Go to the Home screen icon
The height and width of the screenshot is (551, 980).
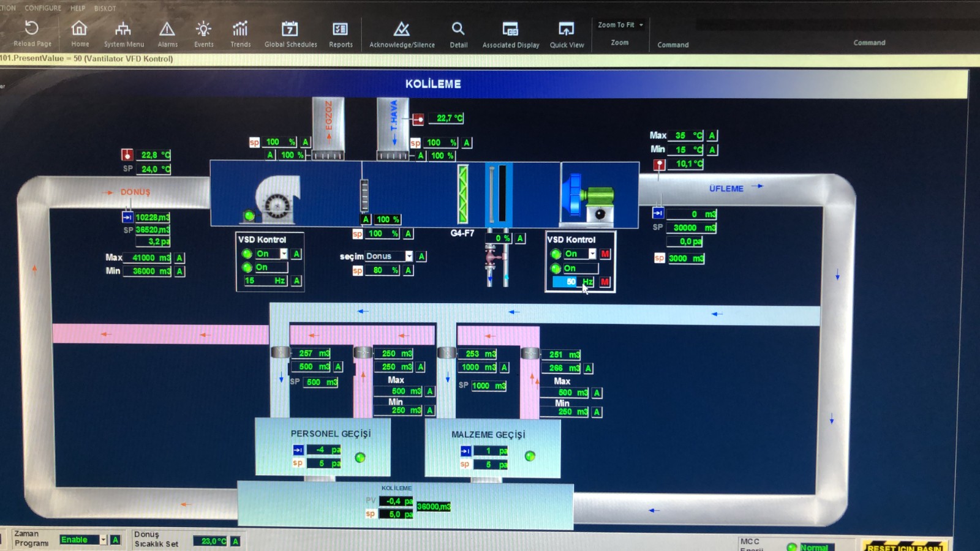pyautogui.click(x=80, y=29)
